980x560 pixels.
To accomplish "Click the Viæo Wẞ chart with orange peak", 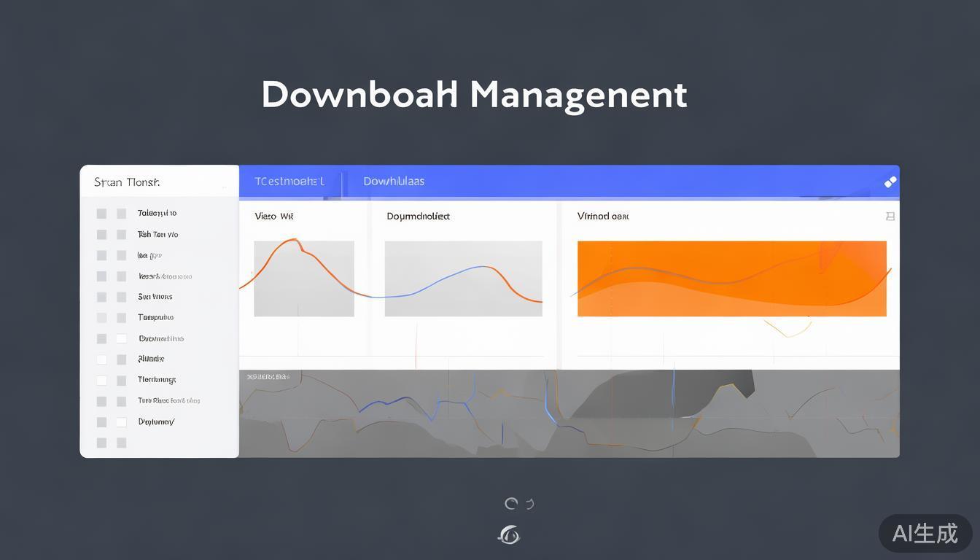I will coord(304,279).
